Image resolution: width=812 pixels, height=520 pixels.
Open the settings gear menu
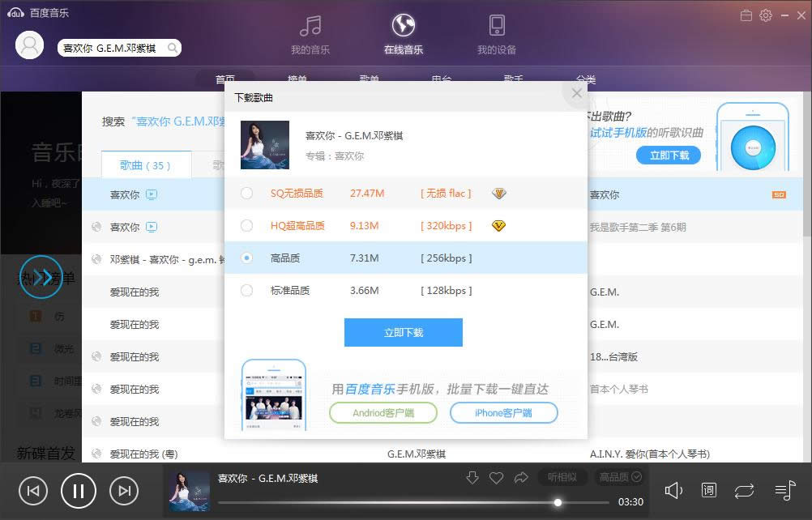[x=764, y=15]
